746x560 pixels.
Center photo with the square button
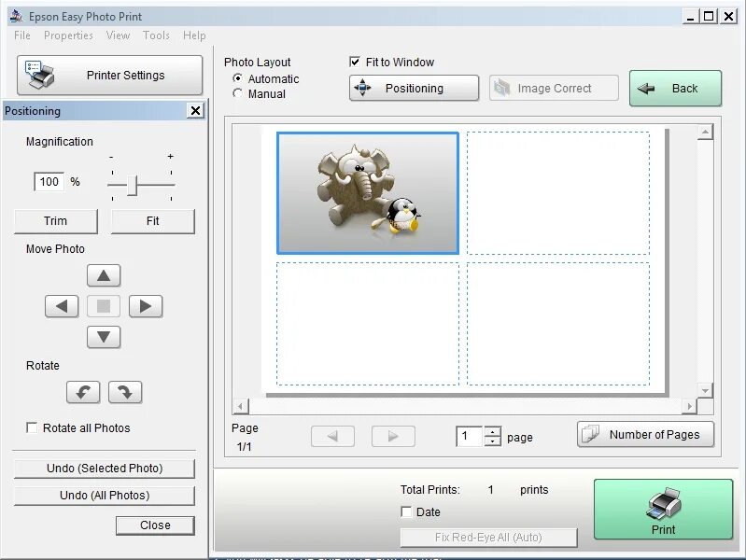click(x=104, y=306)
